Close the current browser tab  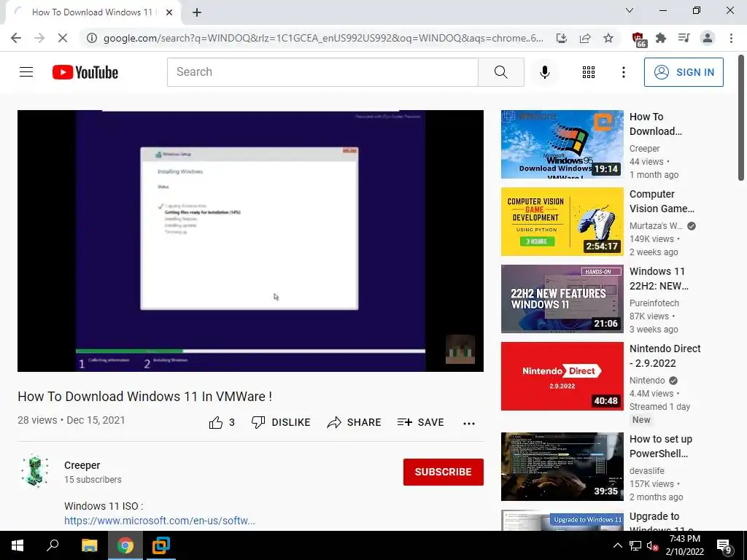(x=169, y=12)
